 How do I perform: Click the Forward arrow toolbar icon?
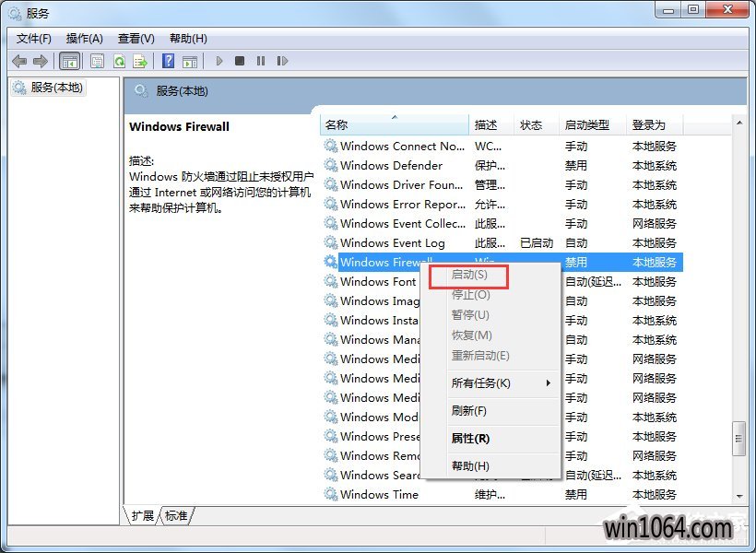pyautogui.click(x=41, y=61)
